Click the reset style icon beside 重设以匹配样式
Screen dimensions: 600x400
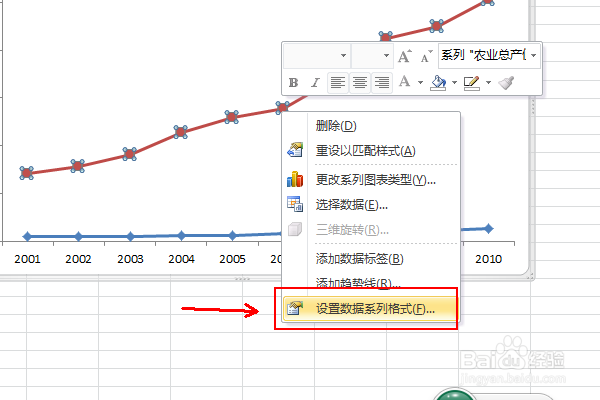pos(295,150)
